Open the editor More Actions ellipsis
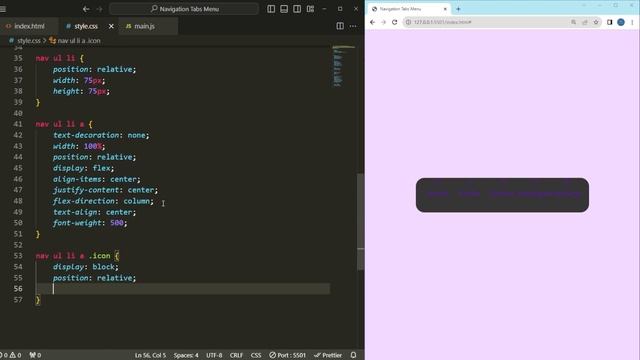Image resolution: width=640 pixels, height=360 pixels. tap(353, 26)
